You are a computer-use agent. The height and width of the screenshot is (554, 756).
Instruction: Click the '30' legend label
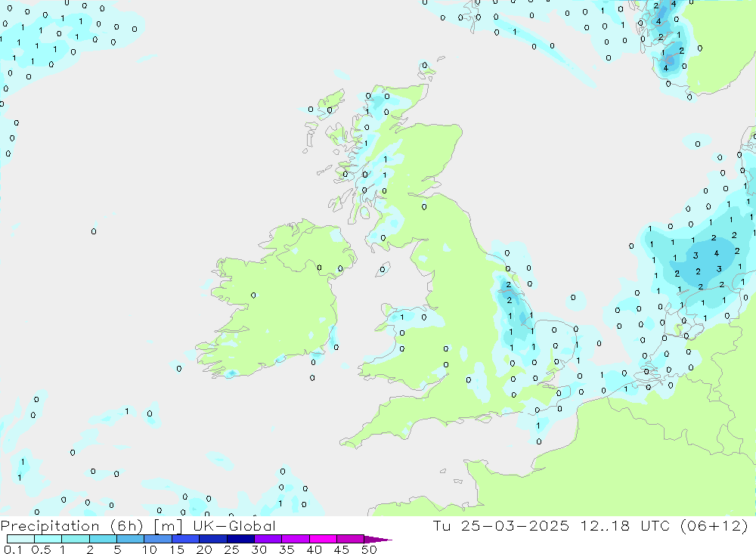(259, 549)
